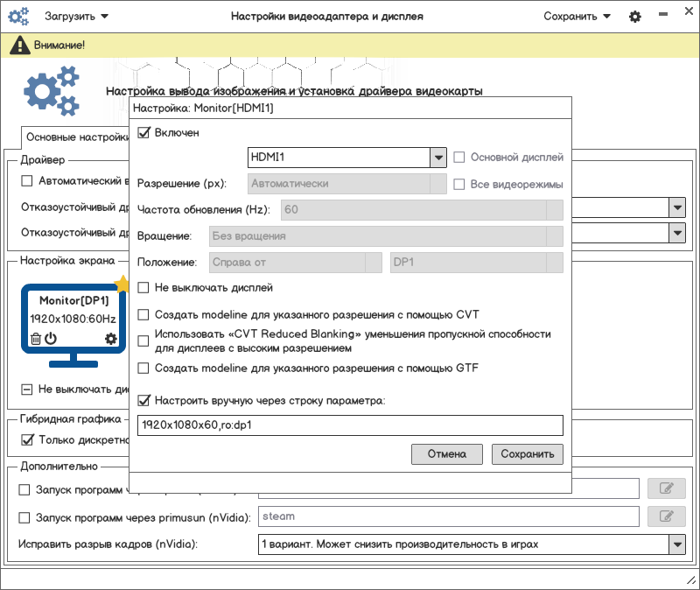700x590 pixels.
Task: Uncheck the Включен checkbox
Action: click(143, 133)
